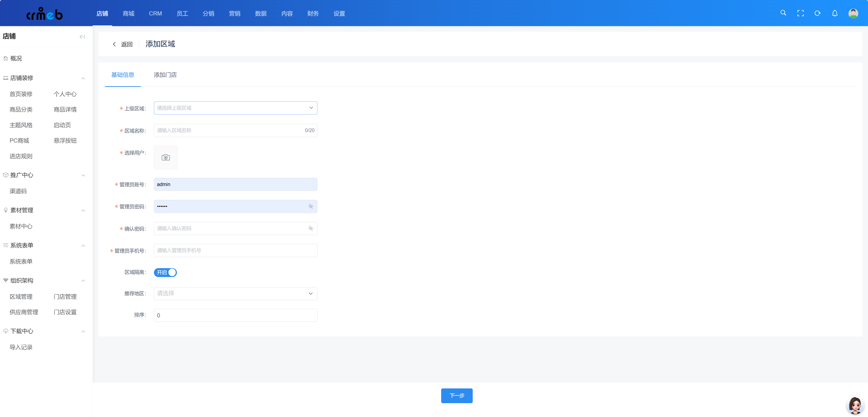Open the user avatar menu
The height and width of the screenshot is (417, 868).
[853, 13]
